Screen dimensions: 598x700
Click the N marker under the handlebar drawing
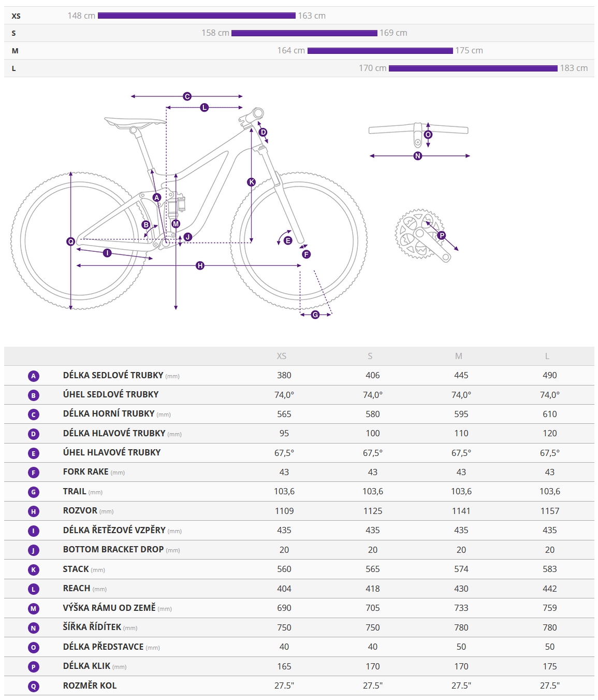(x=418, y=155)
